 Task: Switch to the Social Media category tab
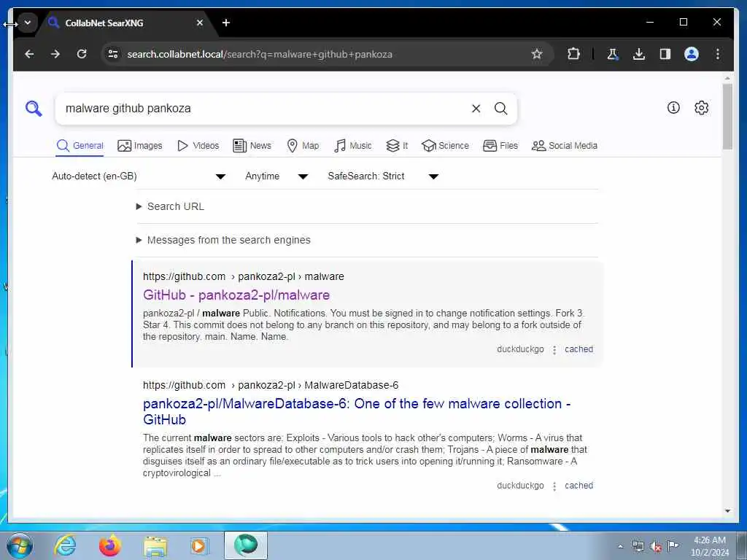(564, 146)
